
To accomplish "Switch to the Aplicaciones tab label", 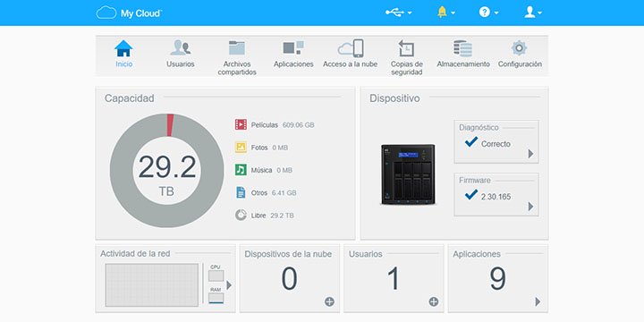I will [x=293, y=64].
